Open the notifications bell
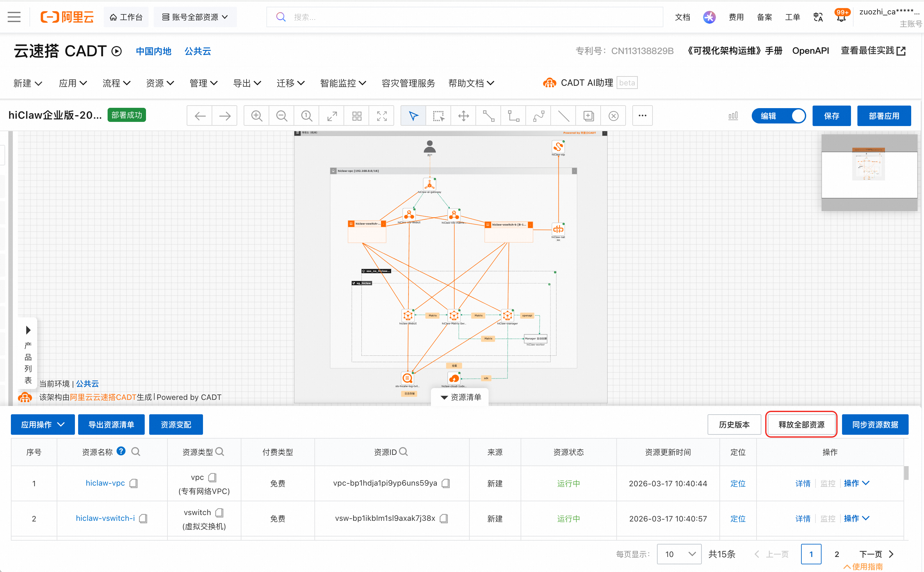The height and width of the screenshot is (572, 924). 841,17
